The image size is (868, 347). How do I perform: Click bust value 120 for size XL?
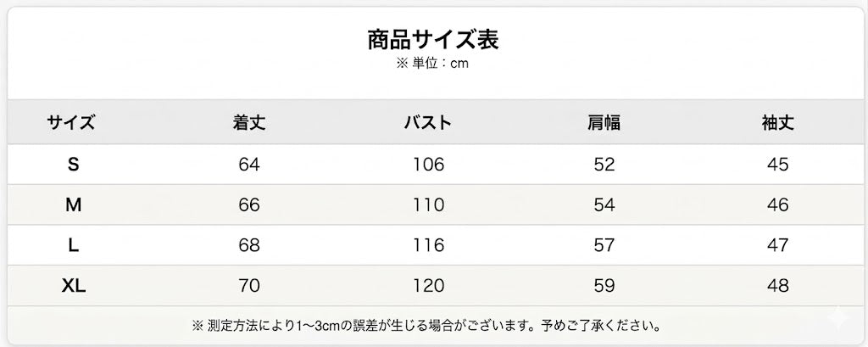pyautogui.click(x=429, y=286)
